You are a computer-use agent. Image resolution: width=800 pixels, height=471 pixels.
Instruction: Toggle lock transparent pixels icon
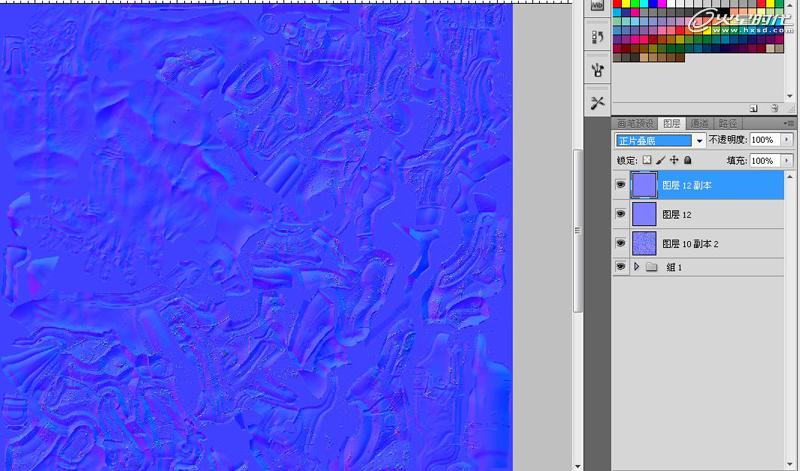pyautogui.click(x=646, y=160)
